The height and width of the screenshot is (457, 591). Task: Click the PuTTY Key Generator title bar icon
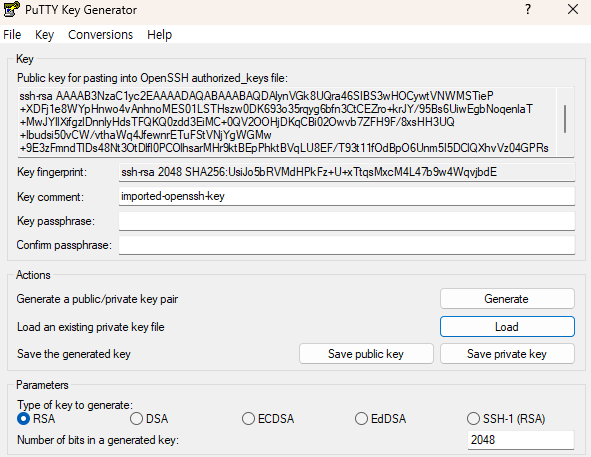tap(11, 9)
